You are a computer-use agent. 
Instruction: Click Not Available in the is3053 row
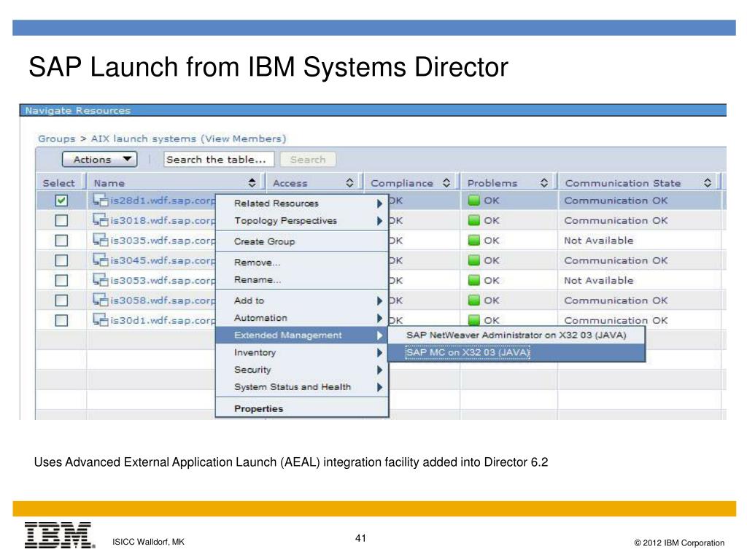pyautogui.click(x=599, y=281)
